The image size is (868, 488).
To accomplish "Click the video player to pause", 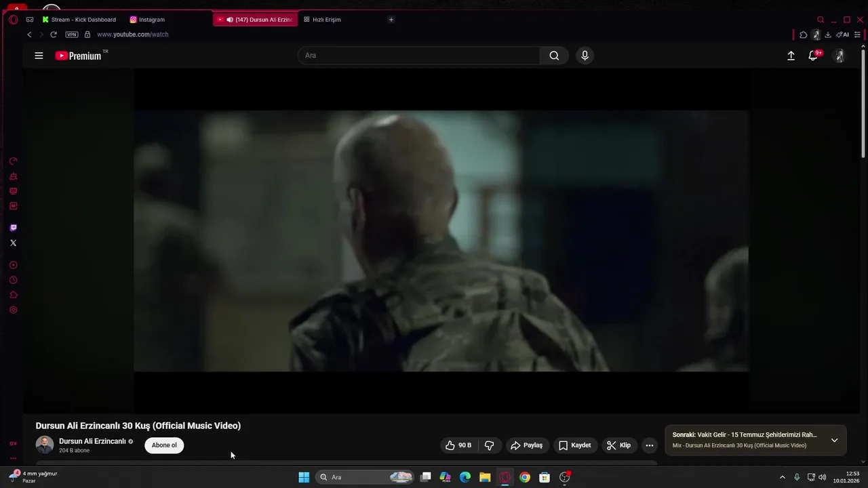I will [441, 241].
